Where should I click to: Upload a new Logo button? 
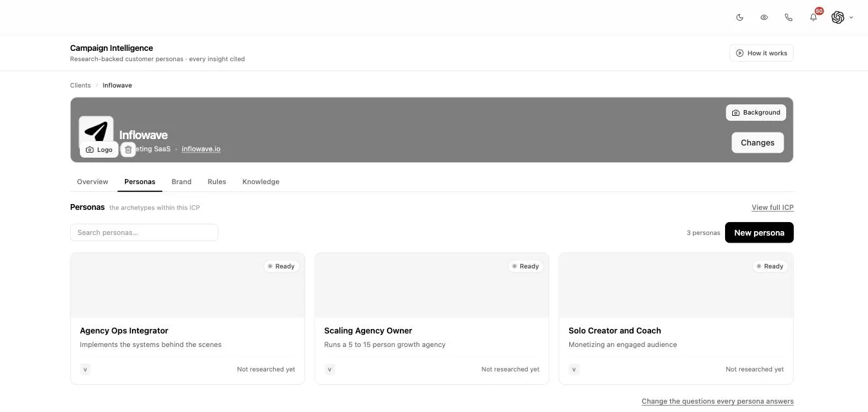tap(99, 149)
